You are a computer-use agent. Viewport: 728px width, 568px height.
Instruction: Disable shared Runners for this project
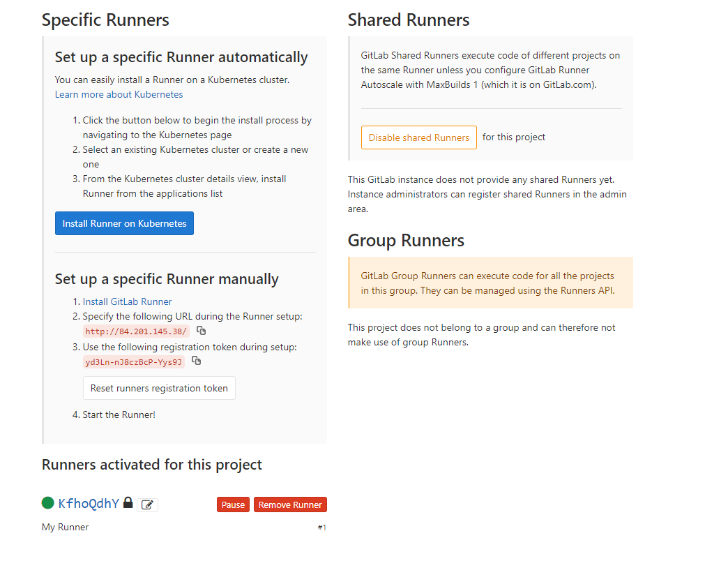[x=418, y=137]
